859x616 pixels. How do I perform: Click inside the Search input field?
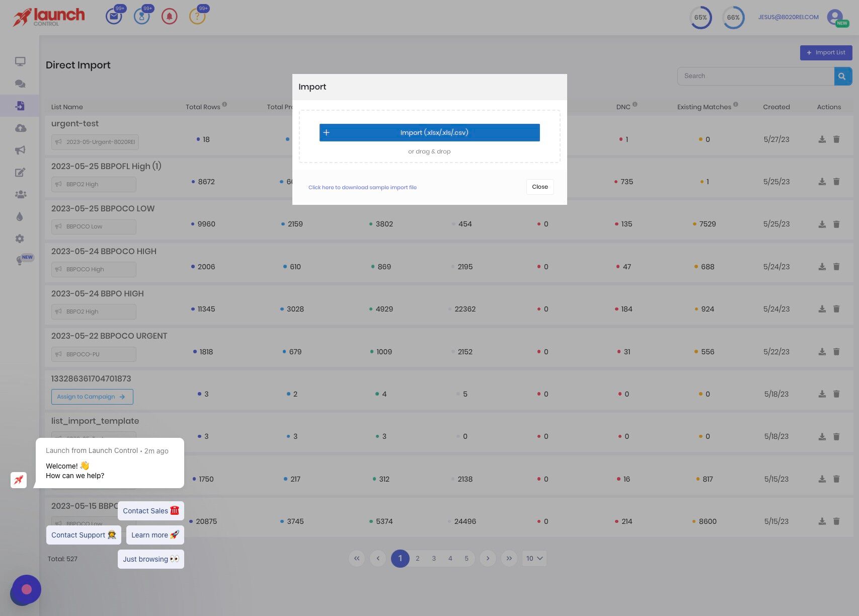click(750, 76)
